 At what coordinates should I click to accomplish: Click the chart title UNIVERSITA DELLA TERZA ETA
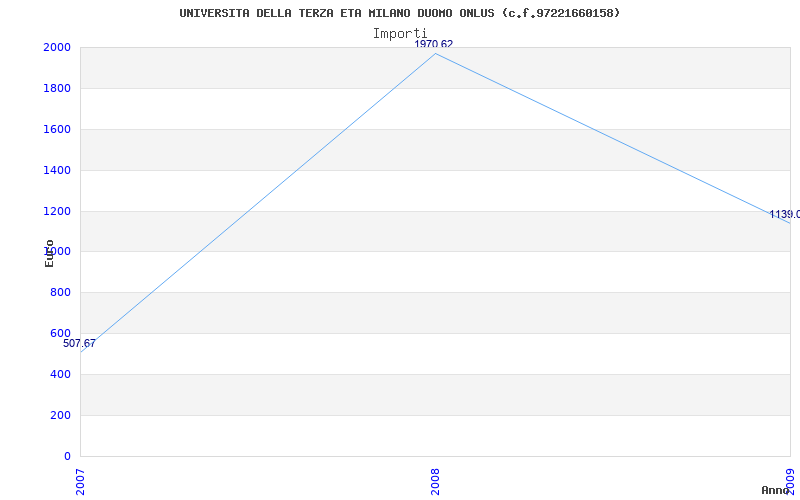point(399,13)
